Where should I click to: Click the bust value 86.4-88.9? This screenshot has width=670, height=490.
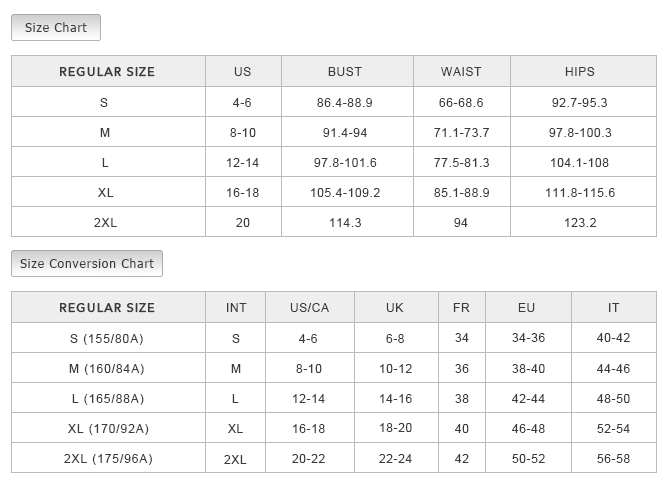(x=345, y=103)
